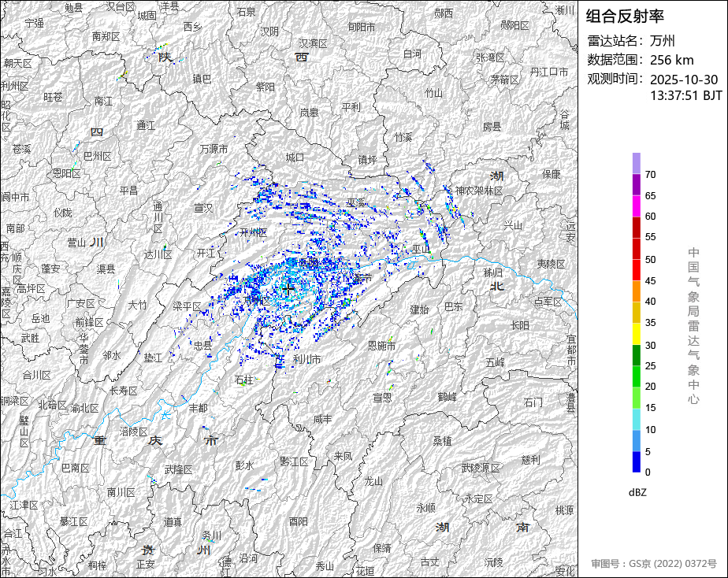
Task: Click the 建始 map label
Action: (x=420, y=309)
